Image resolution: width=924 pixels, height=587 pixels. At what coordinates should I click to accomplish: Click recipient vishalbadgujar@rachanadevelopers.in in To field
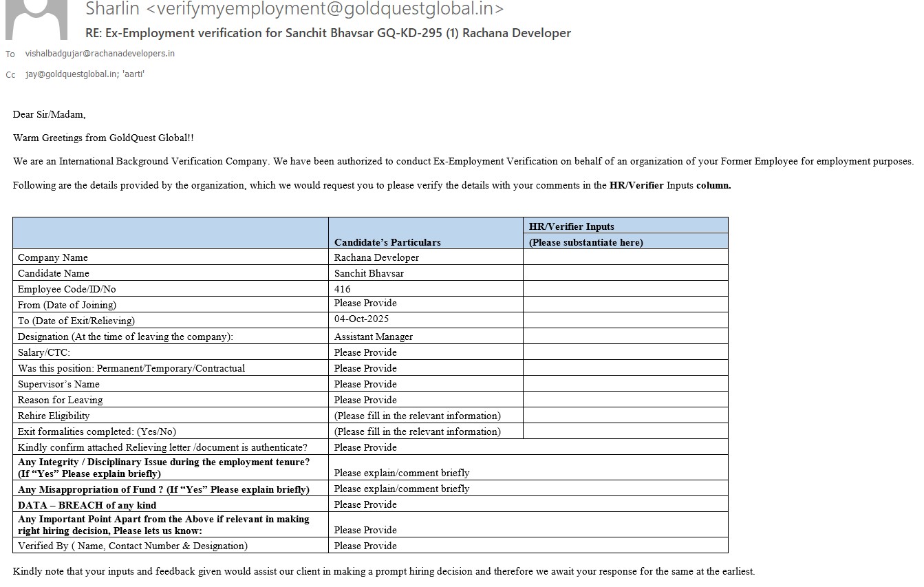tap(100, 54)
